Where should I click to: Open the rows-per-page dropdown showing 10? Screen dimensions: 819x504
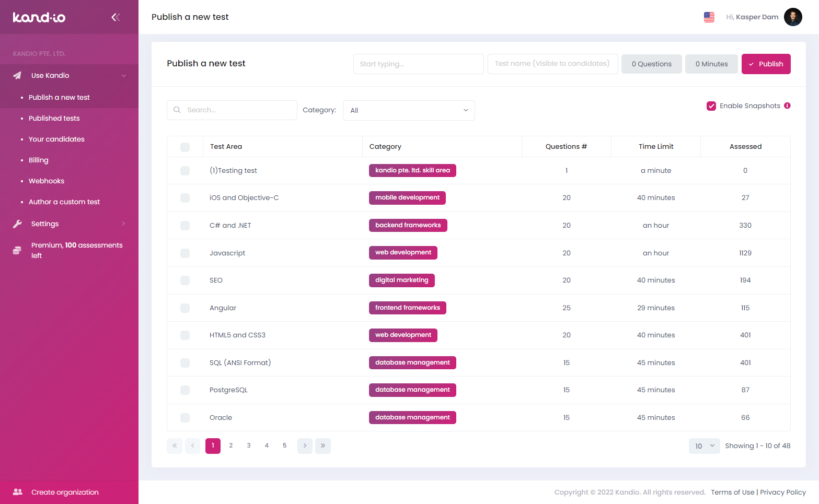(x=704, y=446)
